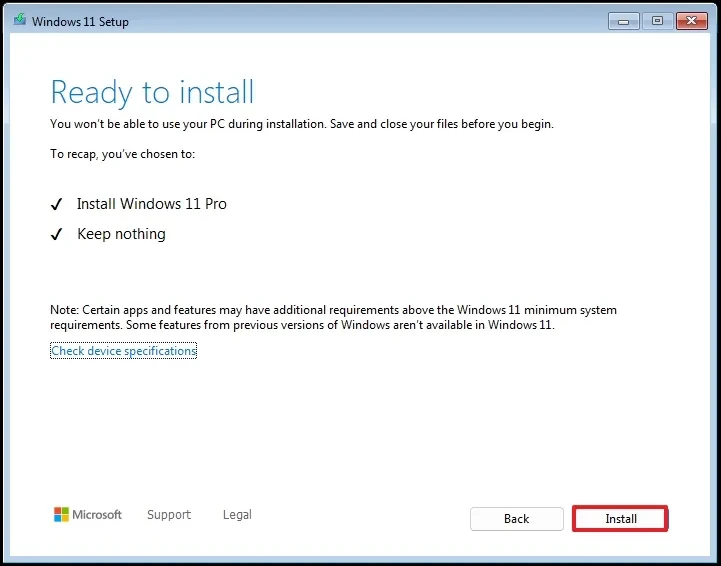Click the Windows 11 Setup title bar icon
The height and width of the screenshot is (566, 721).
[x=19, y=20]
